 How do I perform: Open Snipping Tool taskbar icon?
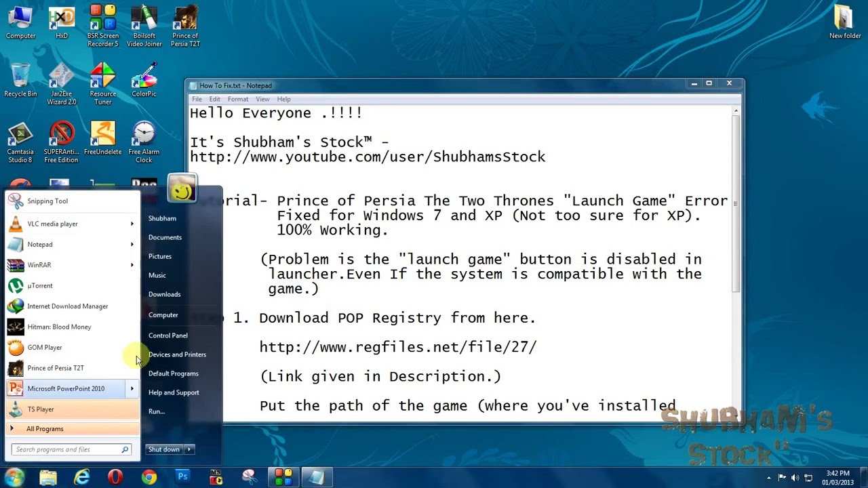[250, 477]
